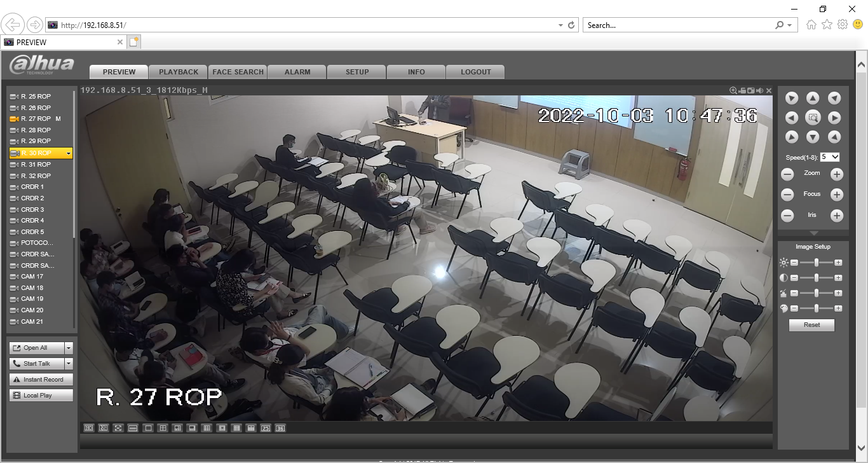Image resolution: width=868 pixels, height=463 pixels.
Task: Pan camera right with PTZ arrow
Action: tap(834, 118)
